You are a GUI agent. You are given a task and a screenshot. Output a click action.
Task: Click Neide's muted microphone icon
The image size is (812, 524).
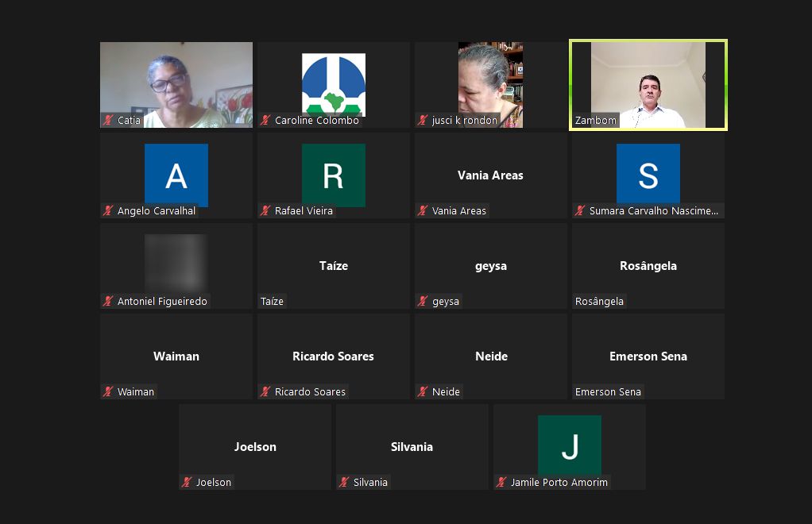(423, 392)
